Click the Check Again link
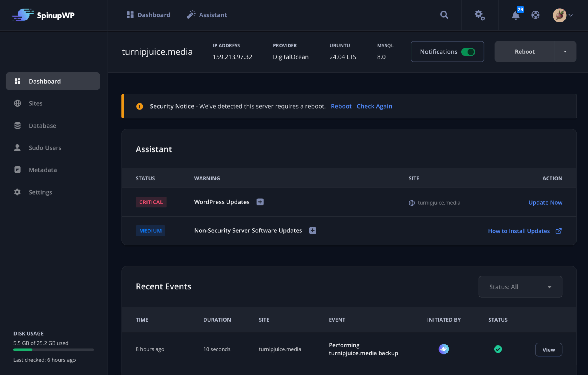588x375 pixels. coord(374,106)
